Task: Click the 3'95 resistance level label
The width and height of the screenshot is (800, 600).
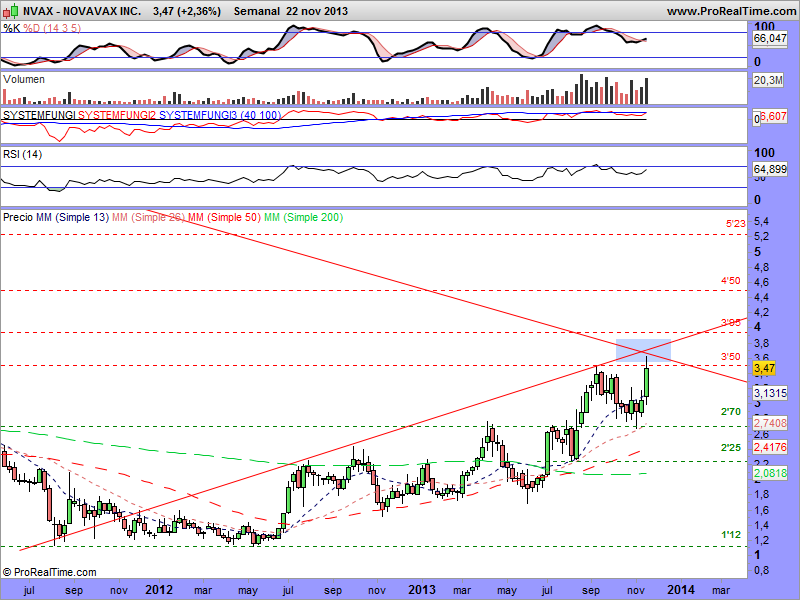Action: tap(731, 322)
